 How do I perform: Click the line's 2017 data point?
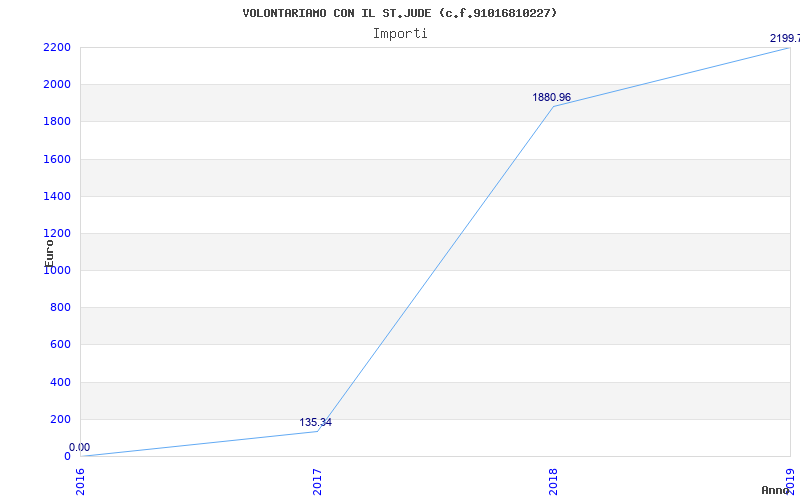click(317, 431)
